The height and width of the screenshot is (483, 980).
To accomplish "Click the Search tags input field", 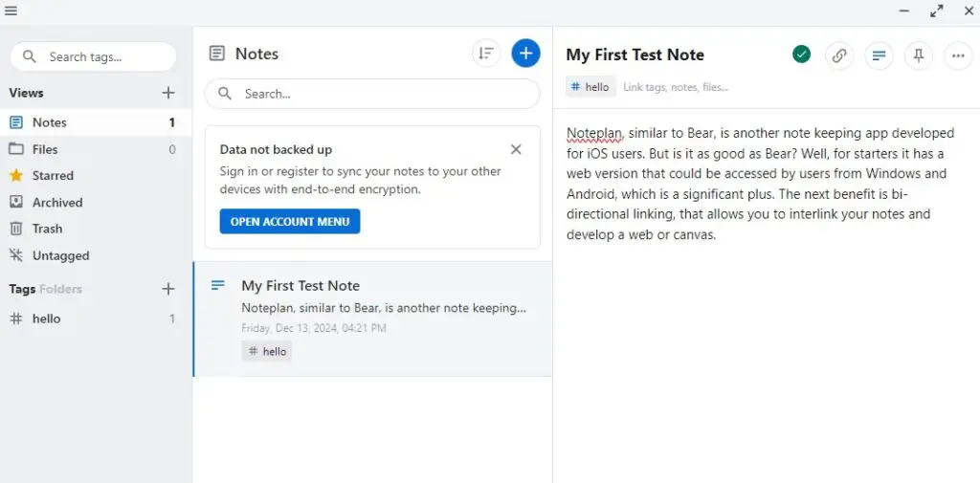I will click(x=94, y=56).
